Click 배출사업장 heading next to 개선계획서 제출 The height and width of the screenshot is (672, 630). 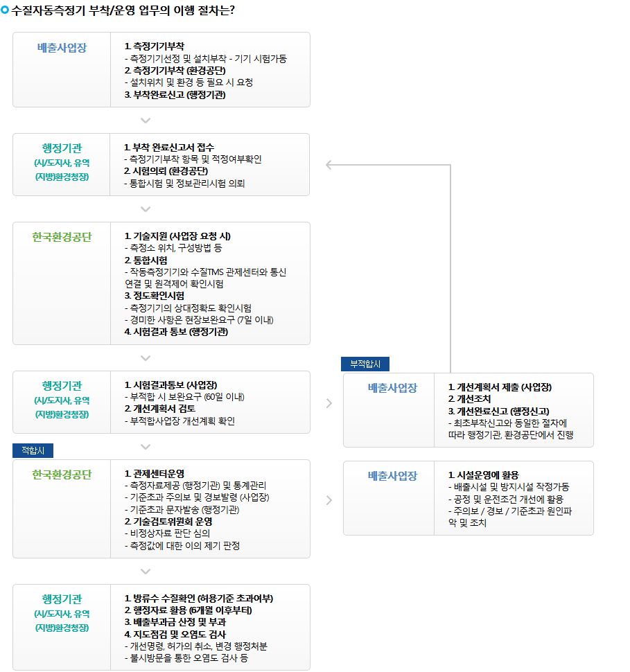tap(392, 388)
